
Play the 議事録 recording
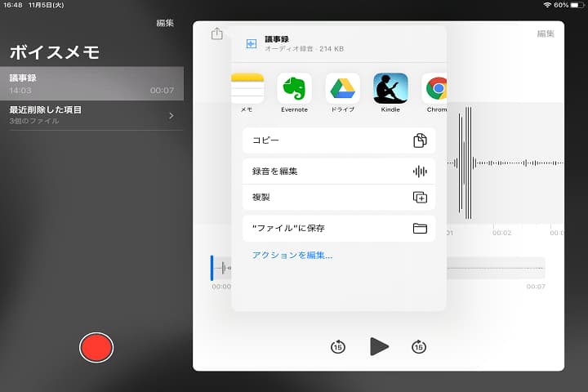(379, 346)
